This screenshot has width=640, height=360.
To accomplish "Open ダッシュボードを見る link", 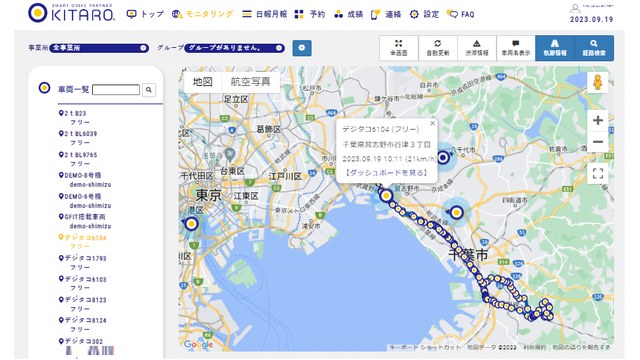I will [x=387, y=173].
